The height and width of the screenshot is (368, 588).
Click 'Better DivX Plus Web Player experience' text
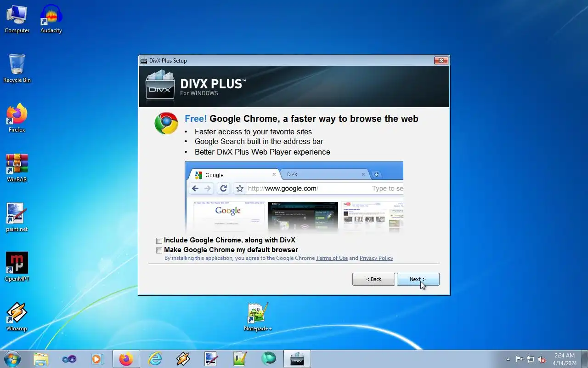[262, 152]
